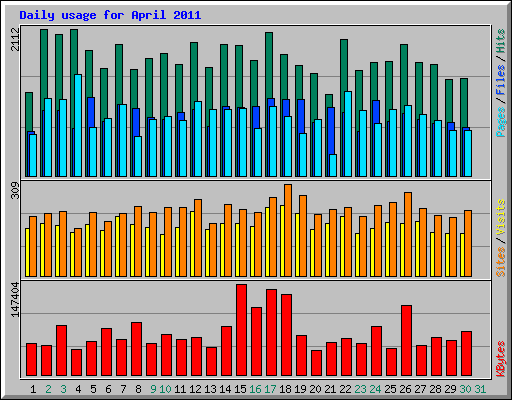
Task: Click the Pages / Files / Hits legend
Action: tap(500, 83)
